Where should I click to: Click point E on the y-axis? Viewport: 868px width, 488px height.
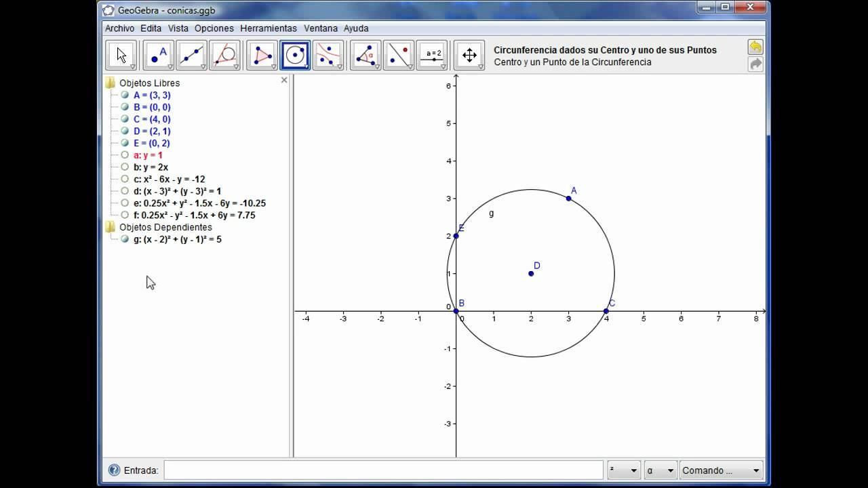tap(456, 236)
